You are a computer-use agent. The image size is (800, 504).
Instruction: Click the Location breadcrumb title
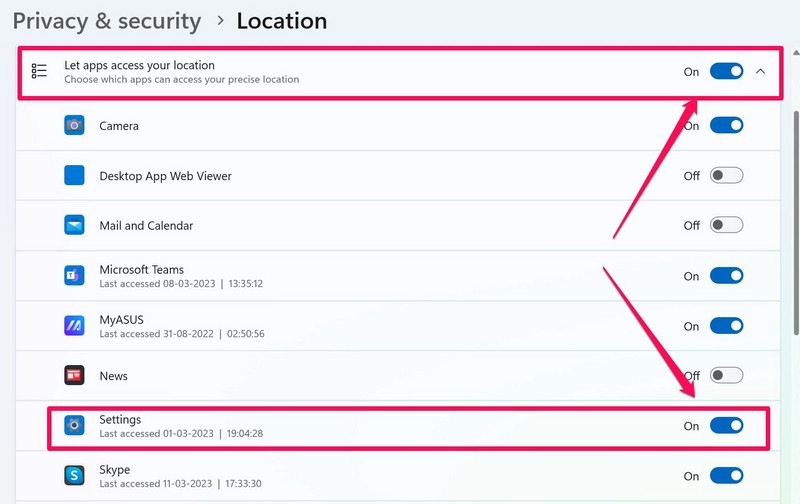(x=282, y=20)
